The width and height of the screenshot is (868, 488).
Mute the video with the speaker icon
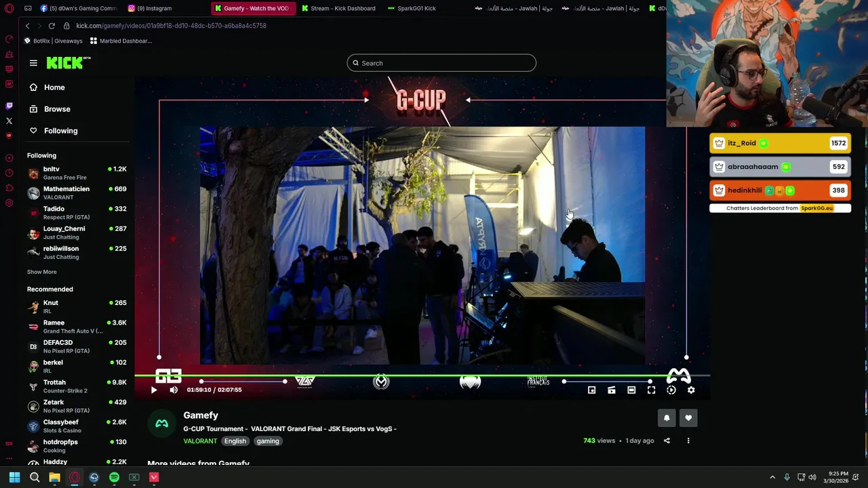click(174, 390)
